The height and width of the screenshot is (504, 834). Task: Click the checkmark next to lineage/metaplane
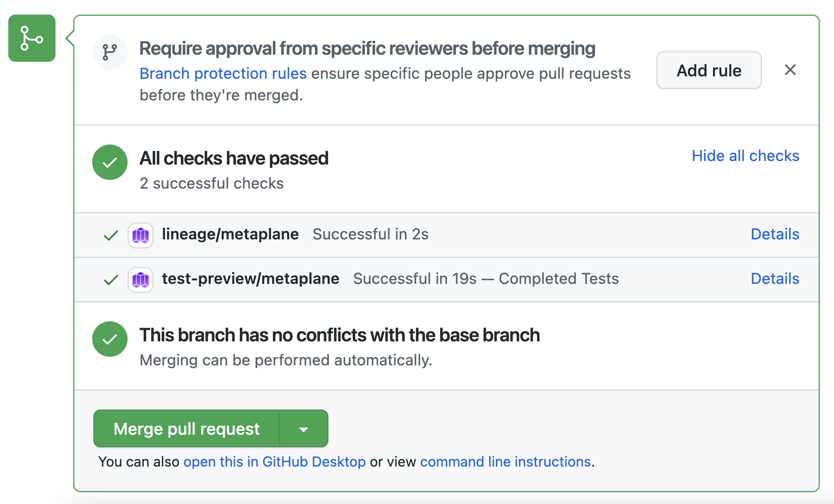[111, 235]
